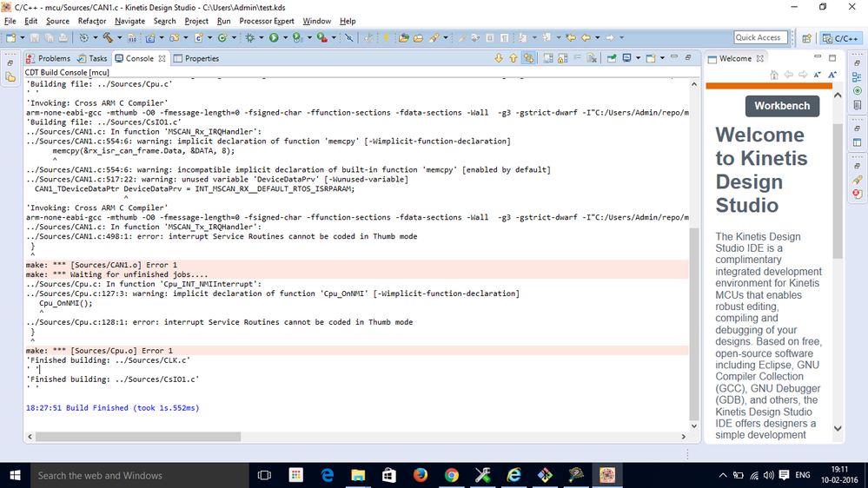
Task: Click the Restore minimized view icon in left trim
Action: click(x=10, y=63)
